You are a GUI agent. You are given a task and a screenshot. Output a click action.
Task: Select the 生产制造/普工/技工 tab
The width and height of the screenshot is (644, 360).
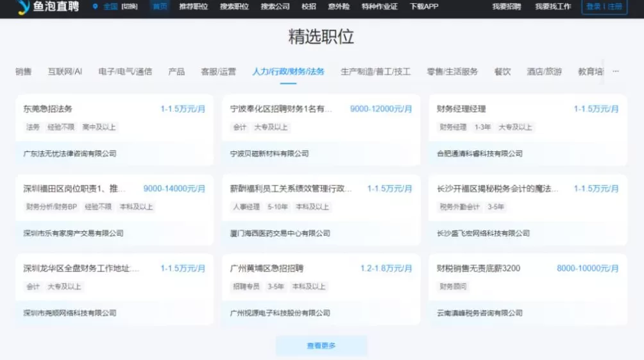click(375, 71)
